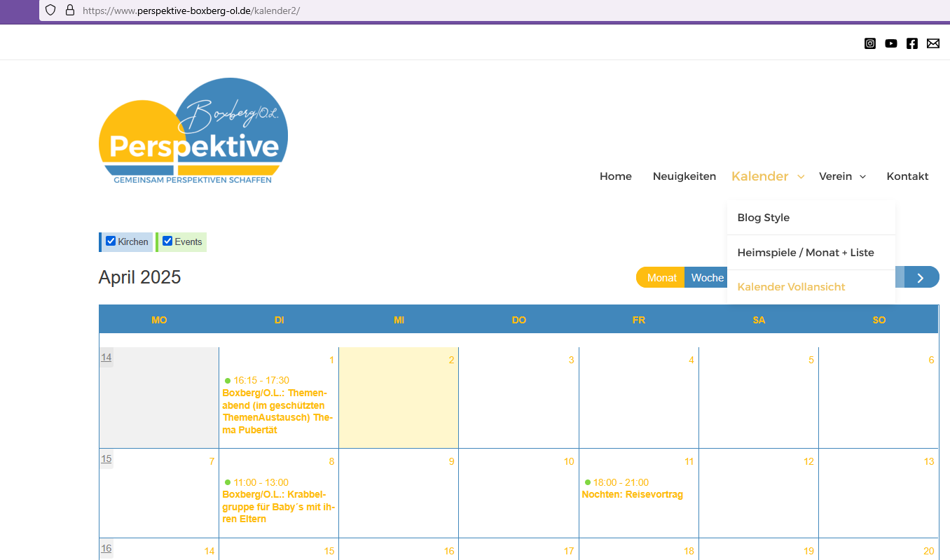Switch to the Woche view
Screen dimensions: 950x560
[x=707, y=278]
